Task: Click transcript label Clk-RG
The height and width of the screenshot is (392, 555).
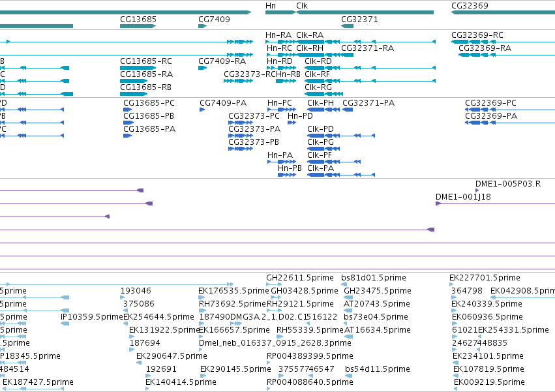Action: click(318, 87)
